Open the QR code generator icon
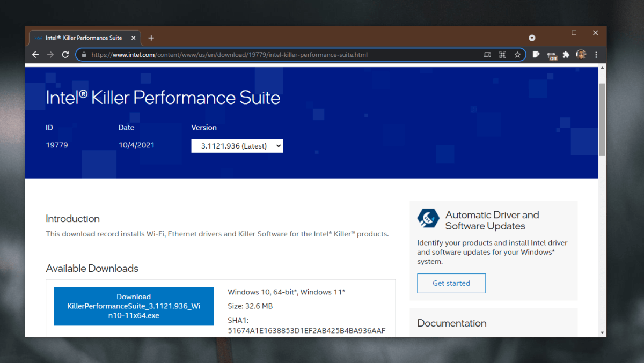The height and width of the screenshot is (363, 644). [502, 54]
